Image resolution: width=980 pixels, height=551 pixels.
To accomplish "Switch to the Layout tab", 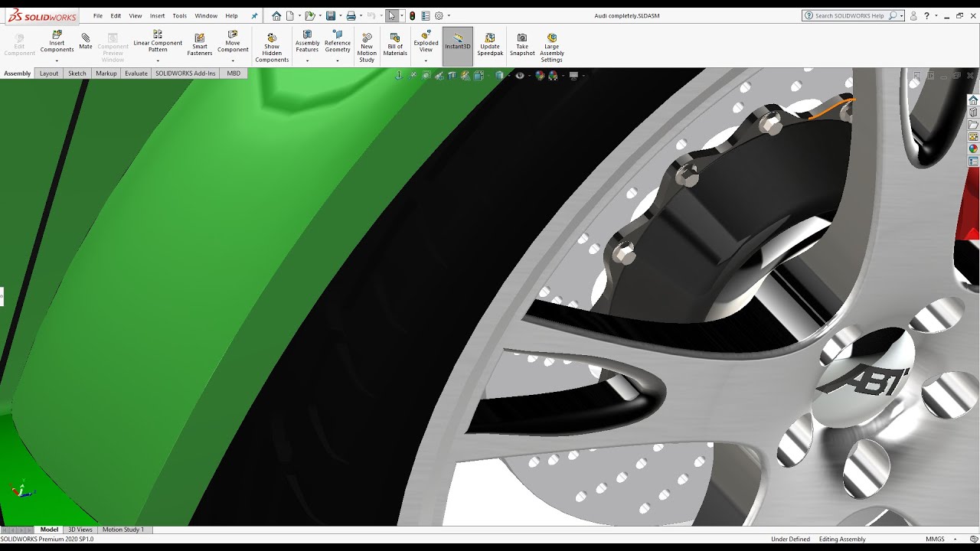I will (x=49, y=73).
